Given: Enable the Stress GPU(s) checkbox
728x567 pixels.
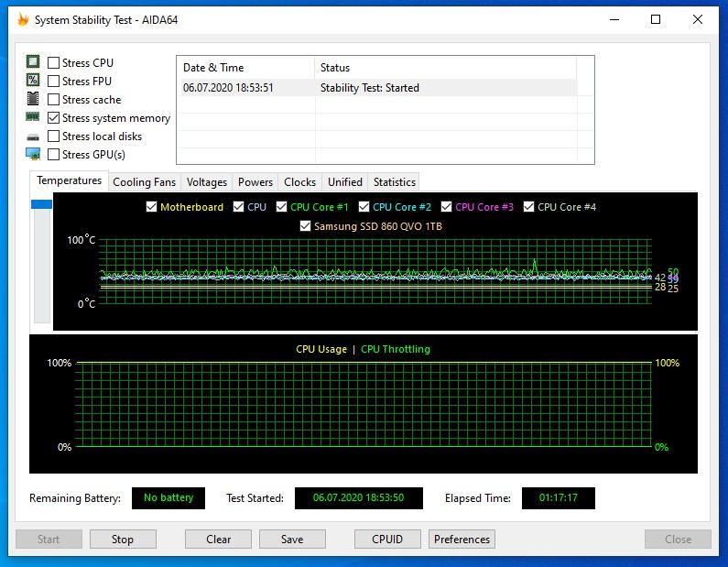Looking at the screenshot, I should pyautogui.click(x=54, y=155).
